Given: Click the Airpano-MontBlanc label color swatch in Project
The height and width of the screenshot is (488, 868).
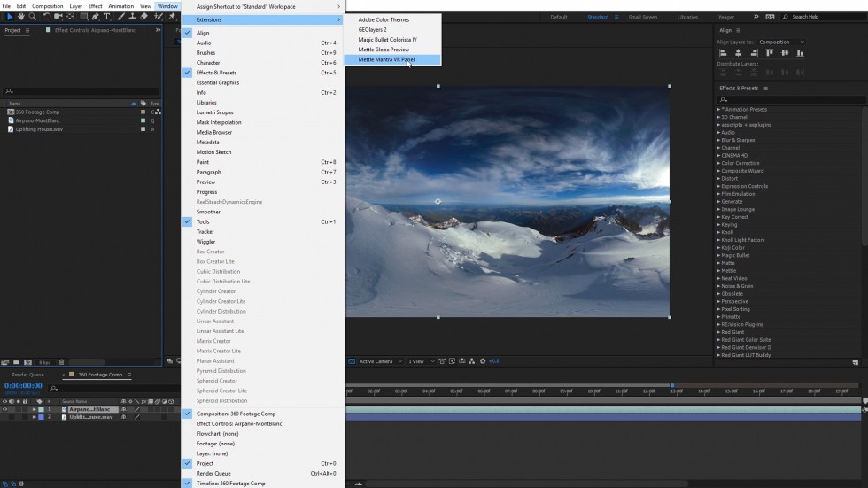Looking at the screenshot, I should point(143,120).
